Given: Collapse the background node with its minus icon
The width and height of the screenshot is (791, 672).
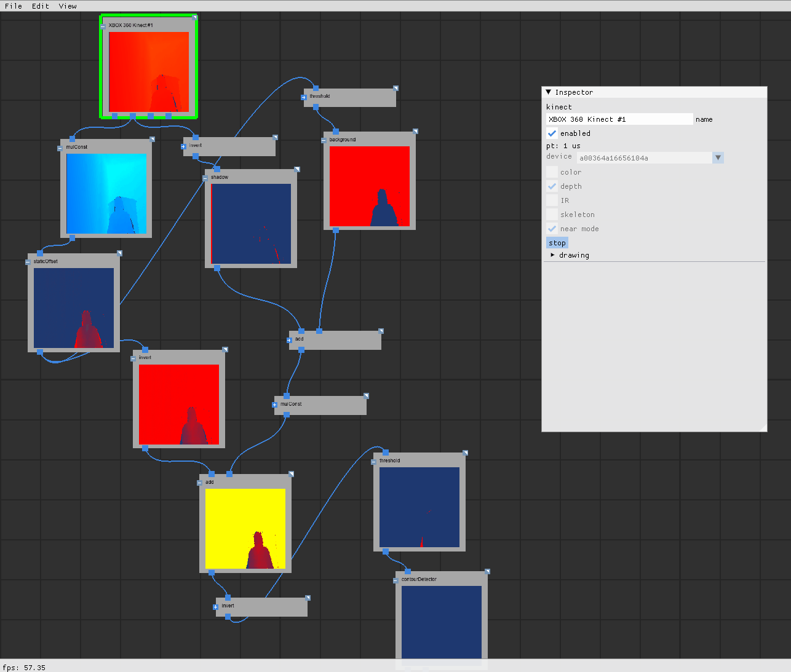Looking at the screenshot, I should 324,140.
